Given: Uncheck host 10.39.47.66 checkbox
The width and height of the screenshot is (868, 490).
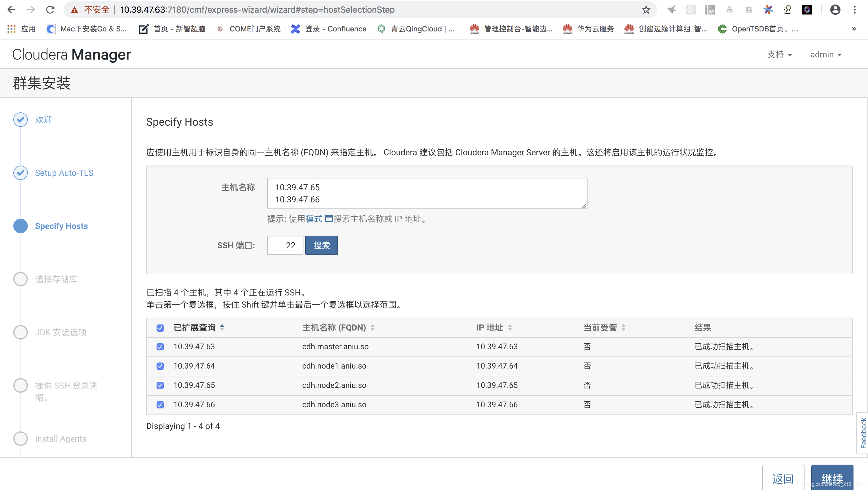Looking at the screenshot, I should point(160,405).
